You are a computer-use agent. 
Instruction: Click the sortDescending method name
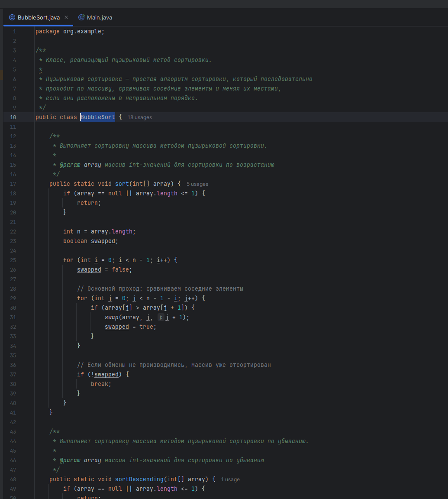point(139,479)
